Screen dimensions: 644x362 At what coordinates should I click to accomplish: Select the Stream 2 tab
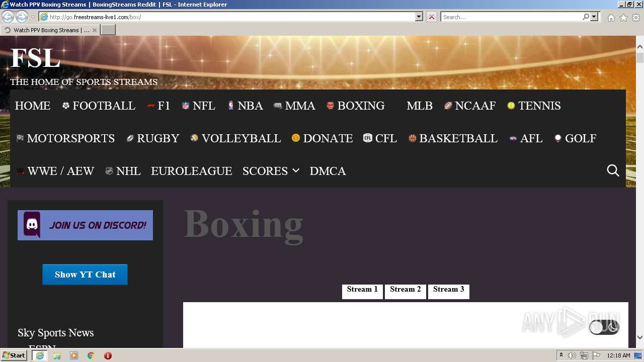[406, 291]
